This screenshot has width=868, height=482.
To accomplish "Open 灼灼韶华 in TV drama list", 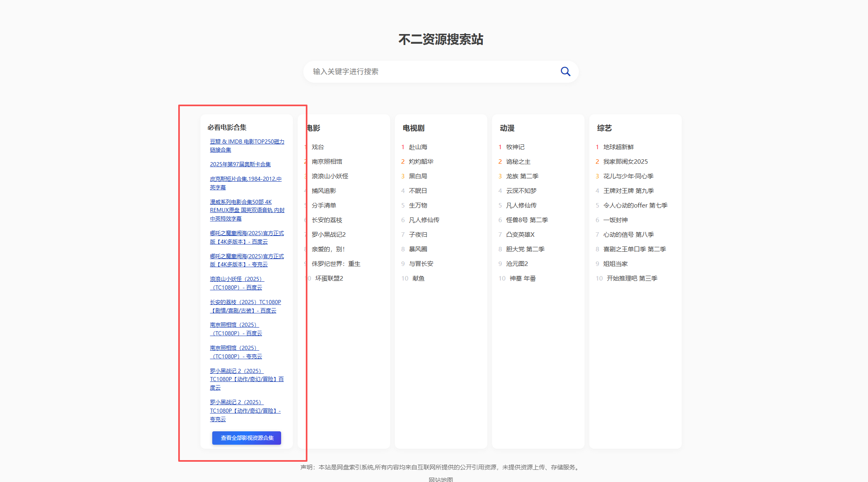I will pos(420,162).
